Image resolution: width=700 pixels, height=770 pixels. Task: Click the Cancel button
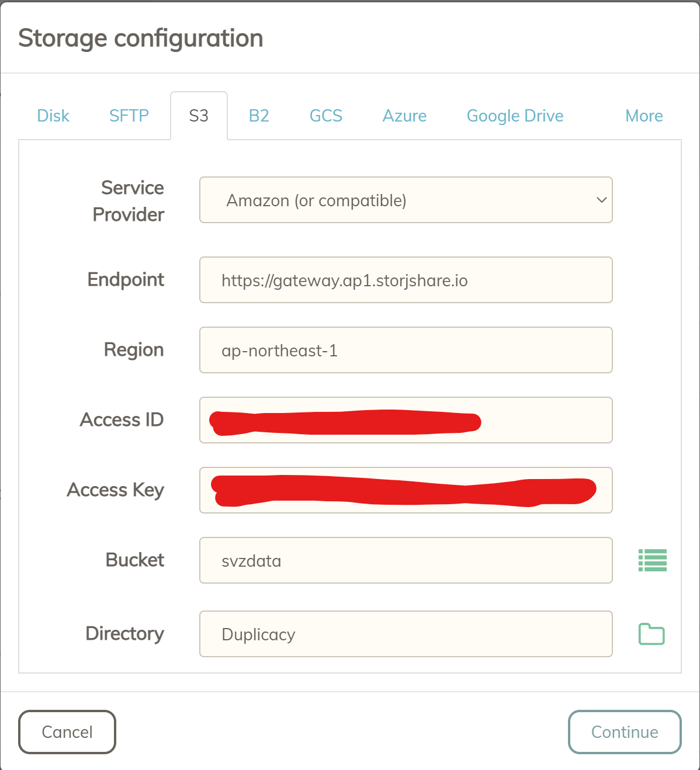(67, 732)
